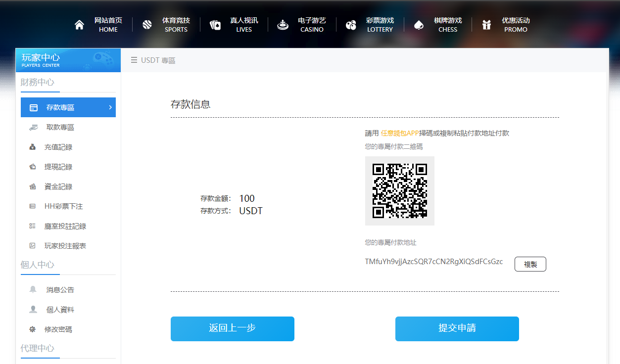Click the sports ball icon
Viewport: 620px width, 364px height.
[147, 25]
